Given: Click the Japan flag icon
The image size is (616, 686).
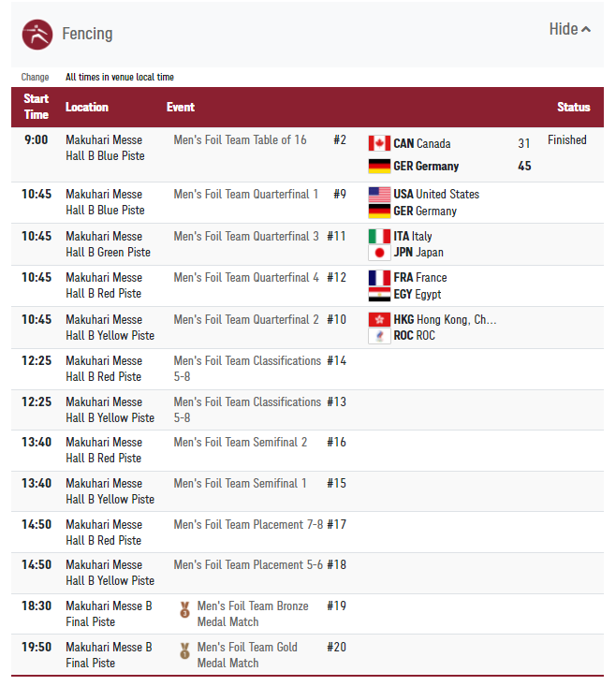Looking at the screenshot, I should coord(379,253).
